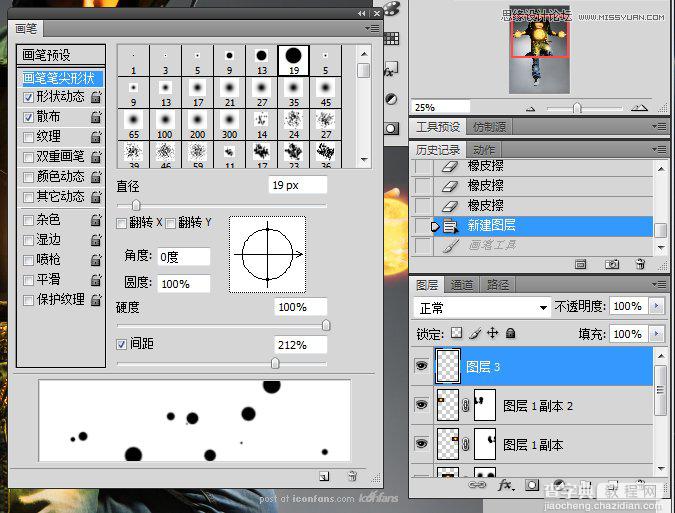Enable the 其它动态 checkbox
This screenshot has width=675, height=513.
(x=28, y=197)
